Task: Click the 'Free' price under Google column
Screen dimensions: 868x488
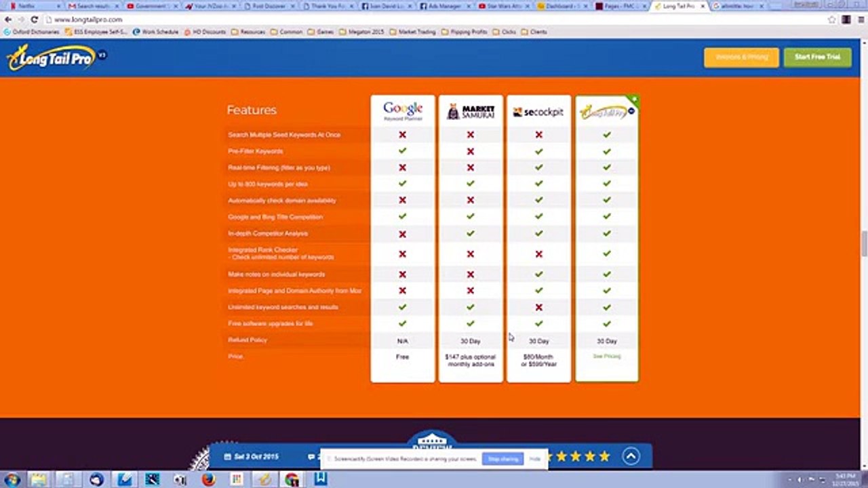Action: [x=402, y=357]
